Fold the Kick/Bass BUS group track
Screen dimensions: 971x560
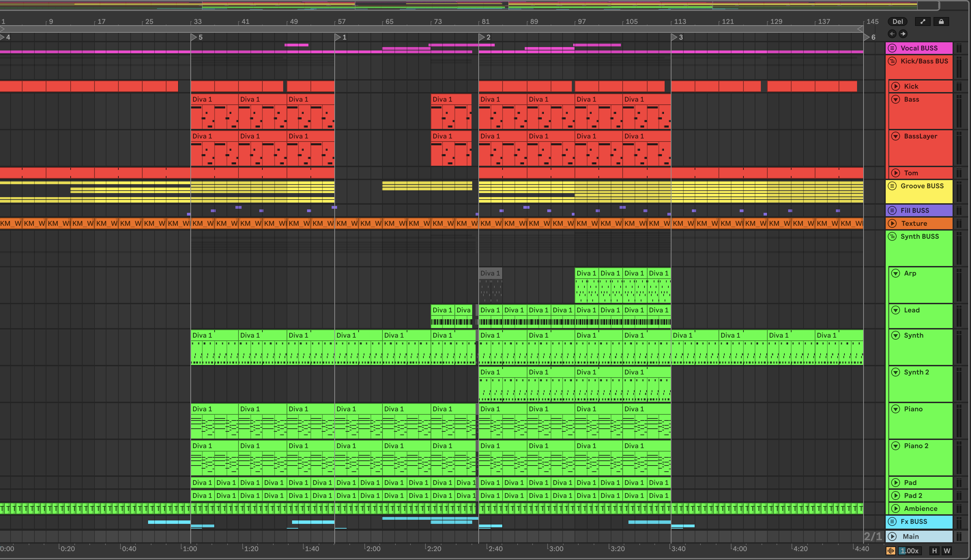click(x=892, y=61)
